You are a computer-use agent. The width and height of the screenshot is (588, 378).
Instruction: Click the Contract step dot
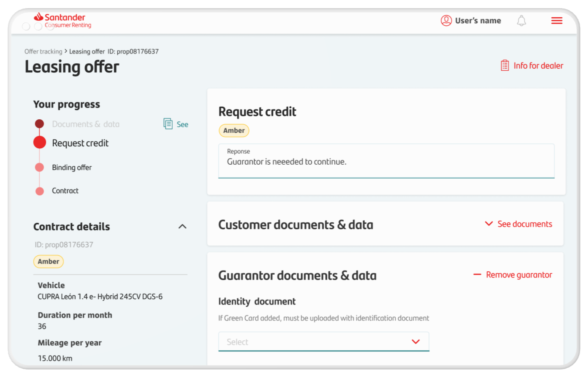[39, 191]
